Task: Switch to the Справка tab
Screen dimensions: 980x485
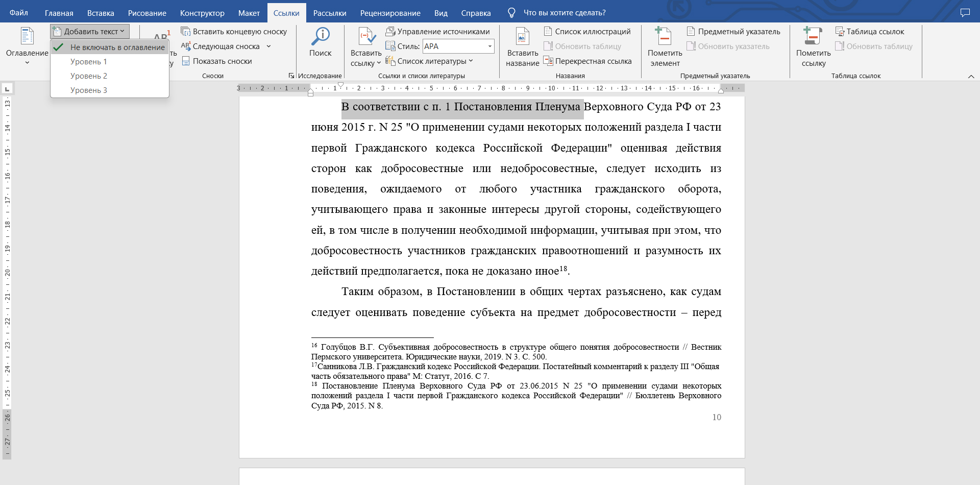Action: click(x=476, y=13)
